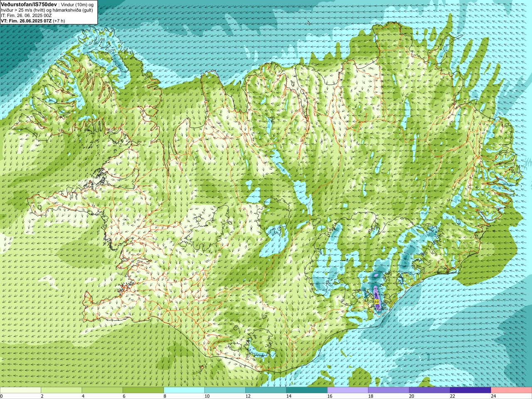Click the legend scale label "0"
This screenshot has height=399, width=532.
point(1,396)
